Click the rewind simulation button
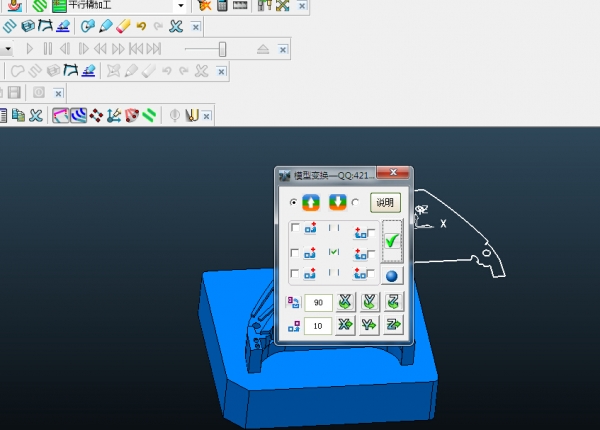Image resolution: width=600 pixels, height=430 pixels. 100,49
